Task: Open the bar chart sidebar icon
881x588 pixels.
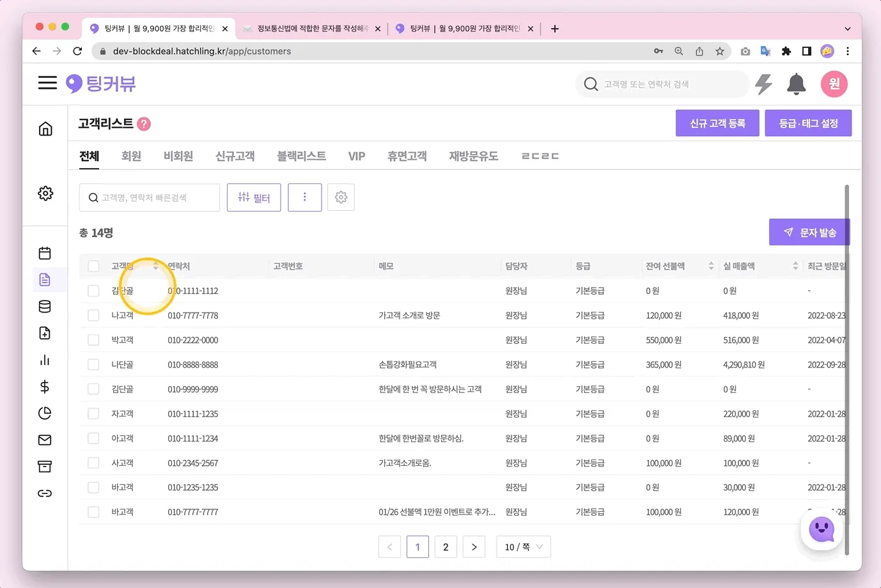Action: pos(45,360)
